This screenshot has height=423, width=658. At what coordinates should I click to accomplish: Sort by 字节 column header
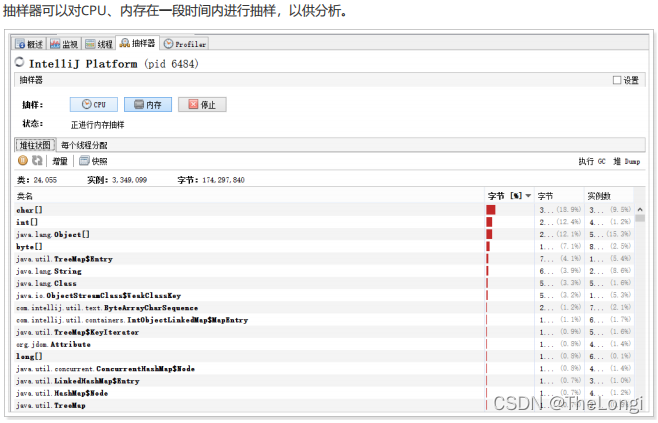(559, 196)
